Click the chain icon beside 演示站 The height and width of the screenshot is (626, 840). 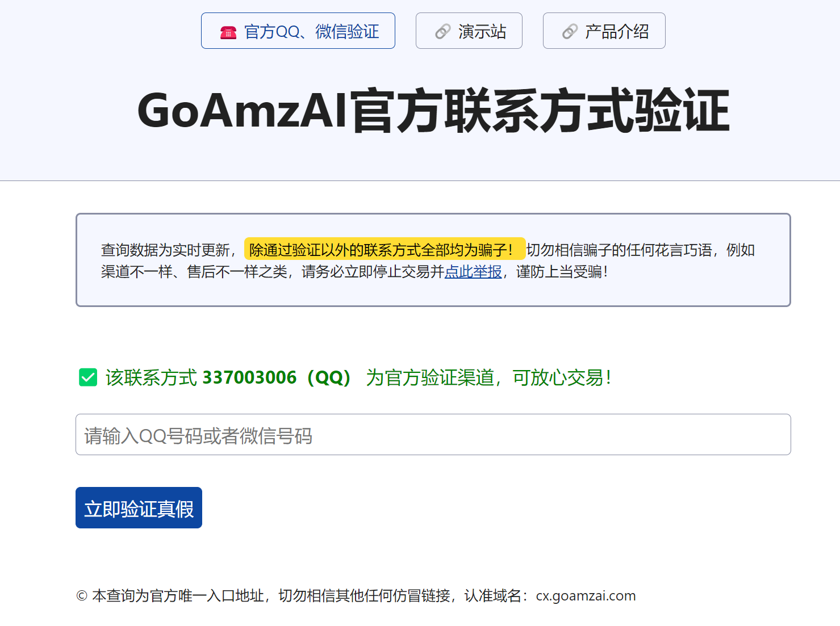tap(443, 32)
